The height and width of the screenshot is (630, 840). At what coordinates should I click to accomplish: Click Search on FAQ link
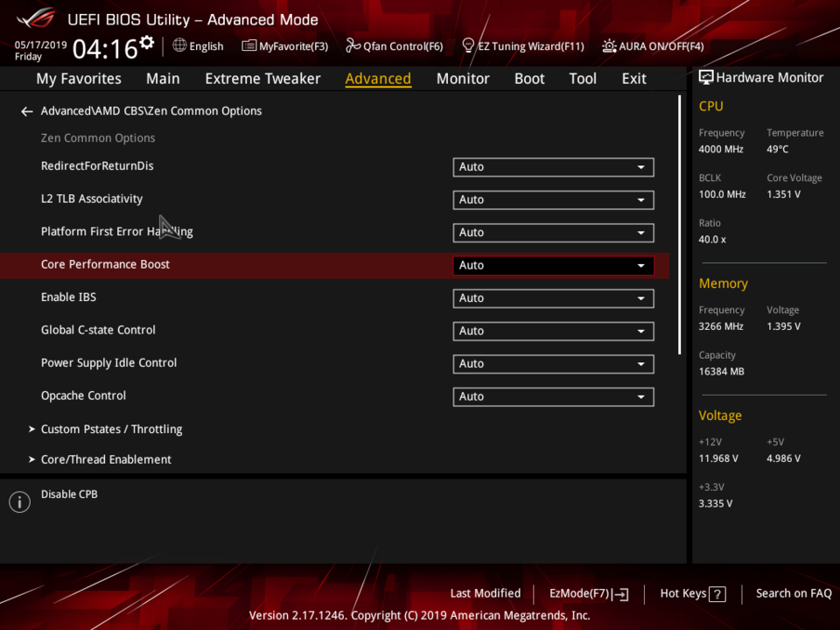point(794,593)
